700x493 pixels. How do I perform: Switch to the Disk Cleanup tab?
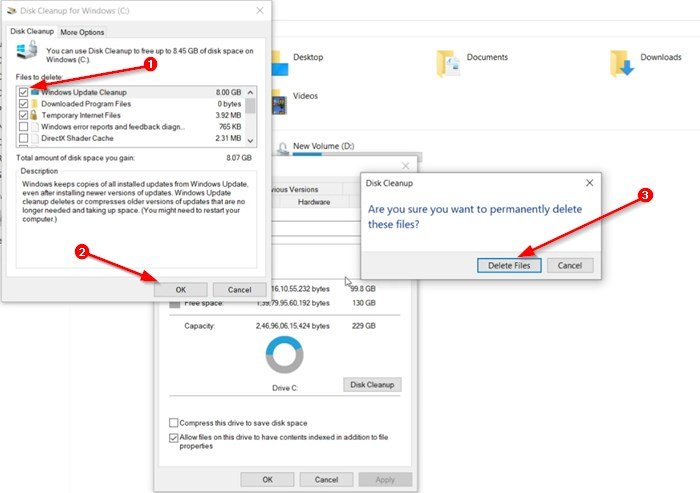coord(32,31)
